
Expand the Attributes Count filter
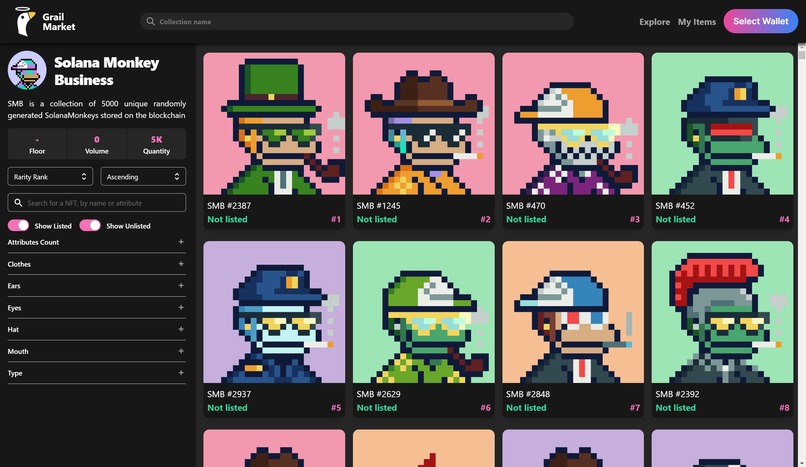pos(97,242)
